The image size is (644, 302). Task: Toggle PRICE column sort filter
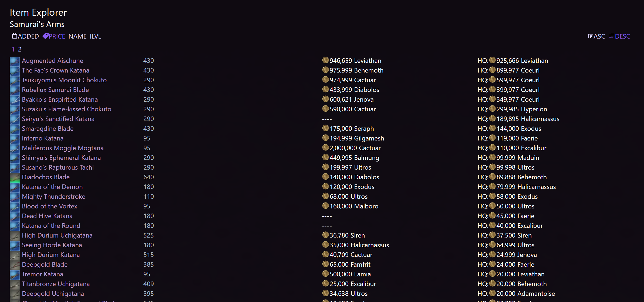[54, 36]
